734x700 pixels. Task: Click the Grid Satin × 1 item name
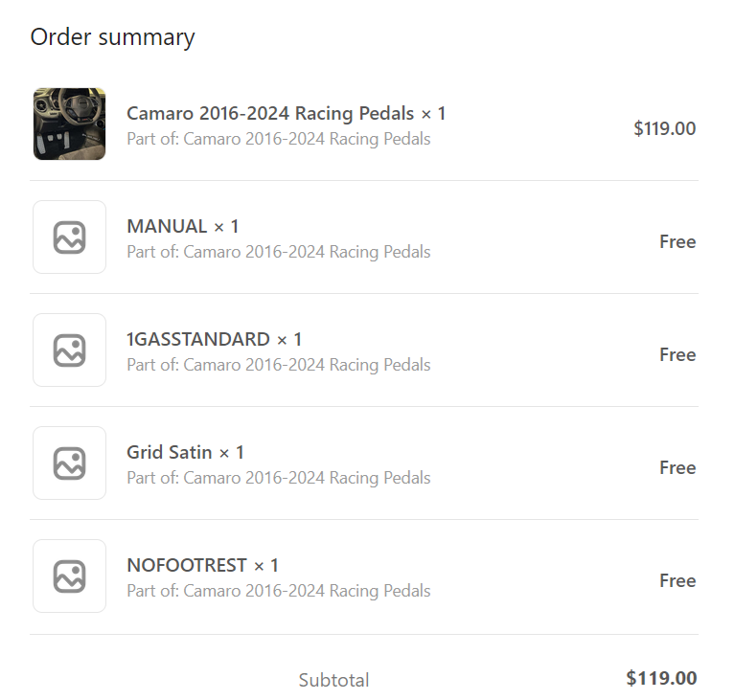185,452
